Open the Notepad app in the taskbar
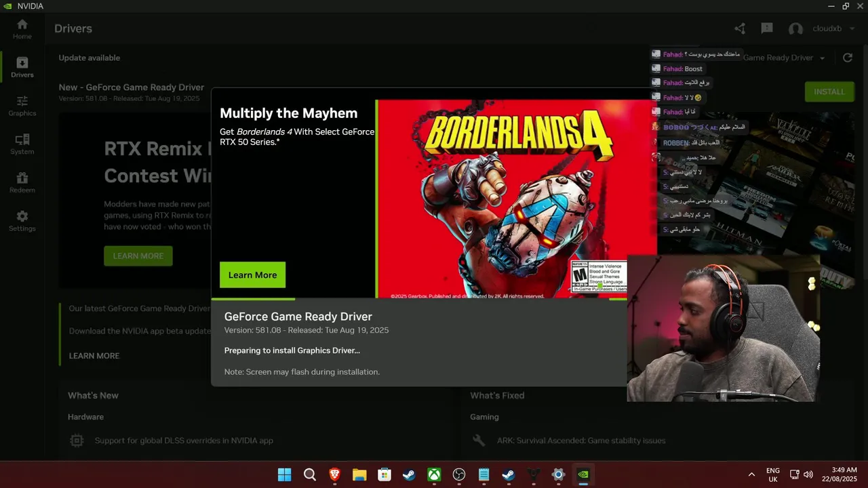The height and width of the screenshot is (488, 868). (484, 474)
